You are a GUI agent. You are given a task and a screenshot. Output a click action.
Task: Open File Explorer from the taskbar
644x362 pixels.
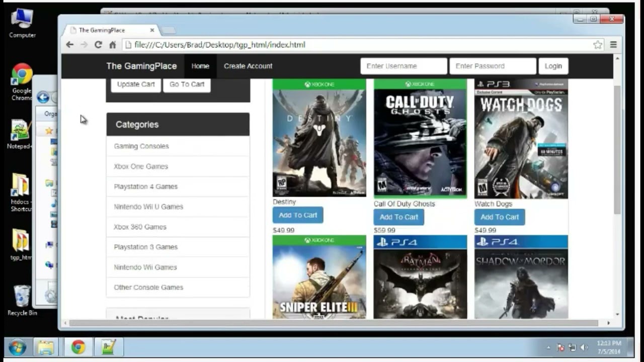click(46, 347)
